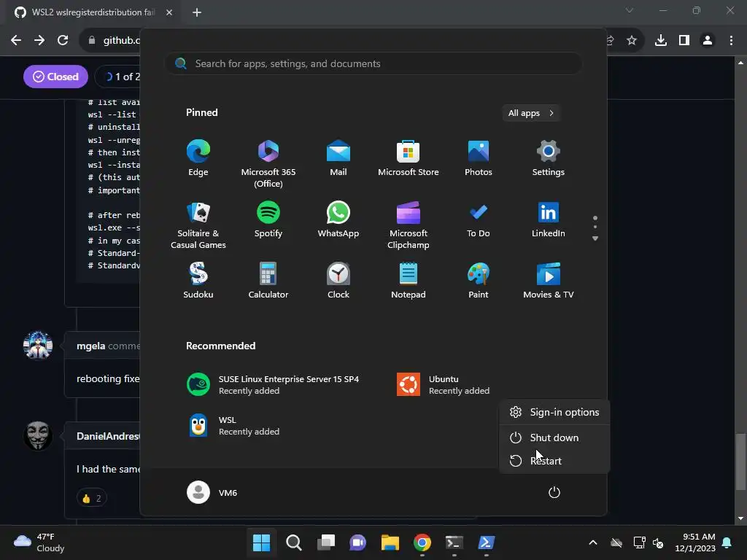The width and height of the screenshot is (747, 560).
Task: Open a new Chrome tab
Action: point(197,12)
